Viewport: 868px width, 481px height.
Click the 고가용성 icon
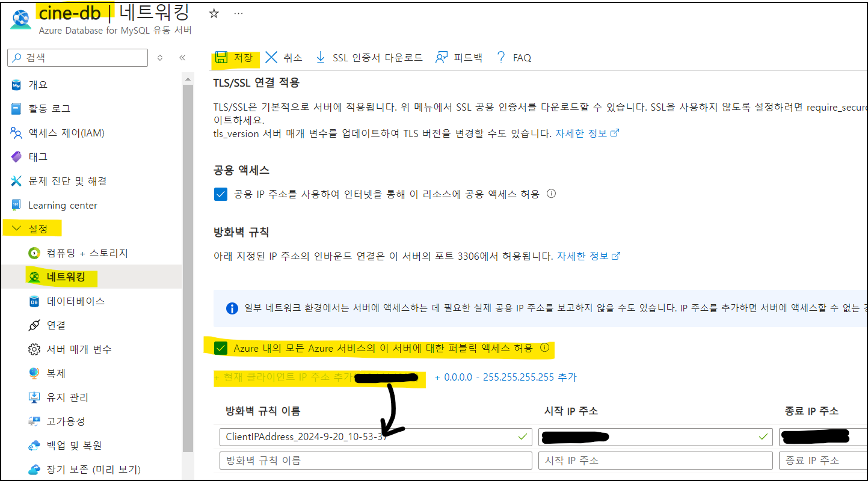34,421
